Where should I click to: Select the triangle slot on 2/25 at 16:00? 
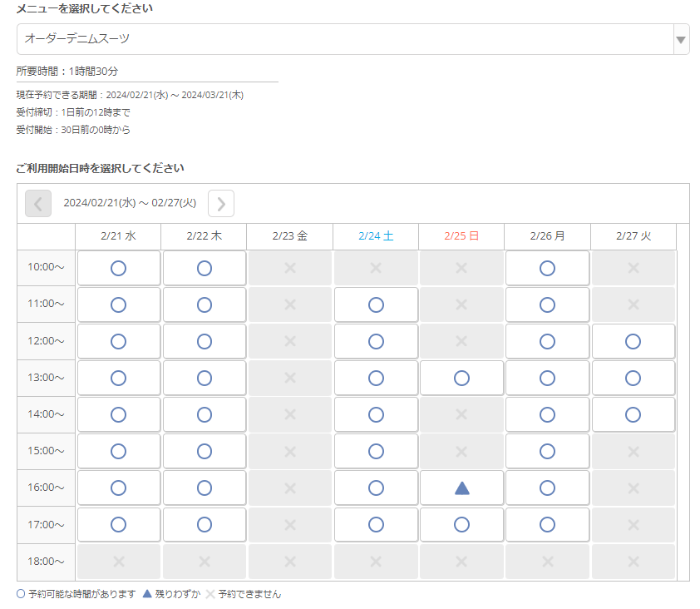tap(461, 488)
